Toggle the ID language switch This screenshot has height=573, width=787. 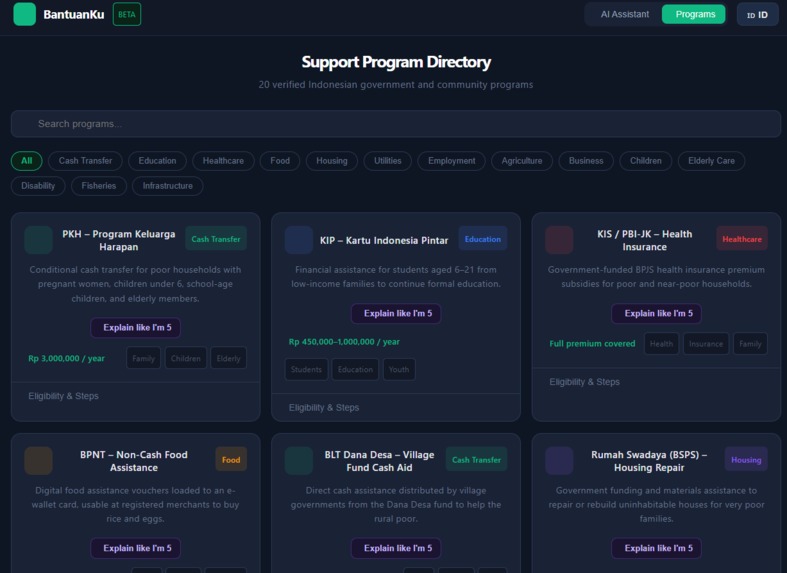(757, 15)
